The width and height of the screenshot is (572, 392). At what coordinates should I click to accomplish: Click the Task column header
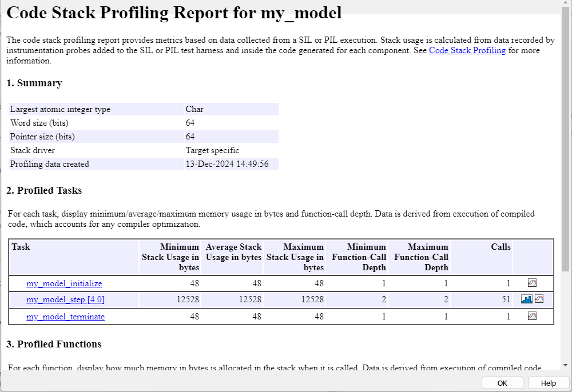21,246
